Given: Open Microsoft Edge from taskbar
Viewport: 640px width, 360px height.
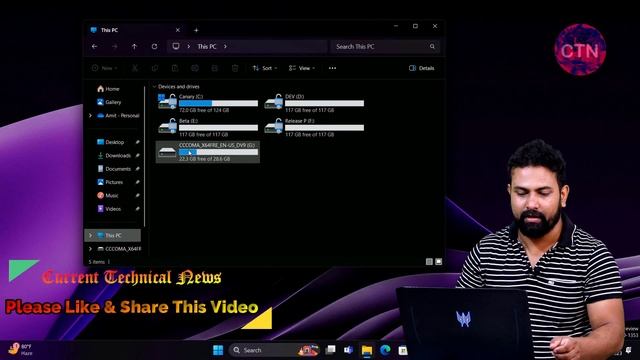Looking at the screenshot, I should click(x=385, y=350).
